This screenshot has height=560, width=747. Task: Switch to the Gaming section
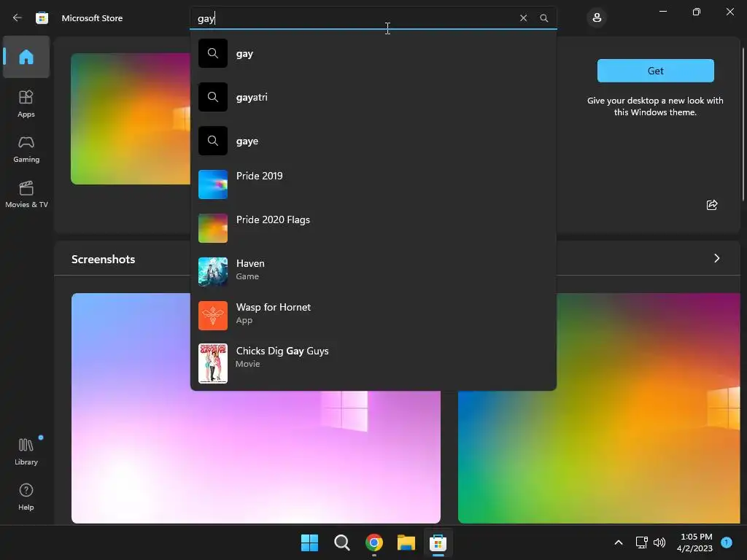[x=26, y=149]
